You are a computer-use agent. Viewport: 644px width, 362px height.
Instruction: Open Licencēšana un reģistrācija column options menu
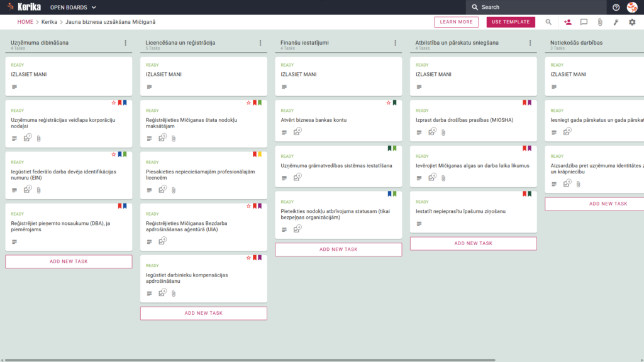(260, 43)
